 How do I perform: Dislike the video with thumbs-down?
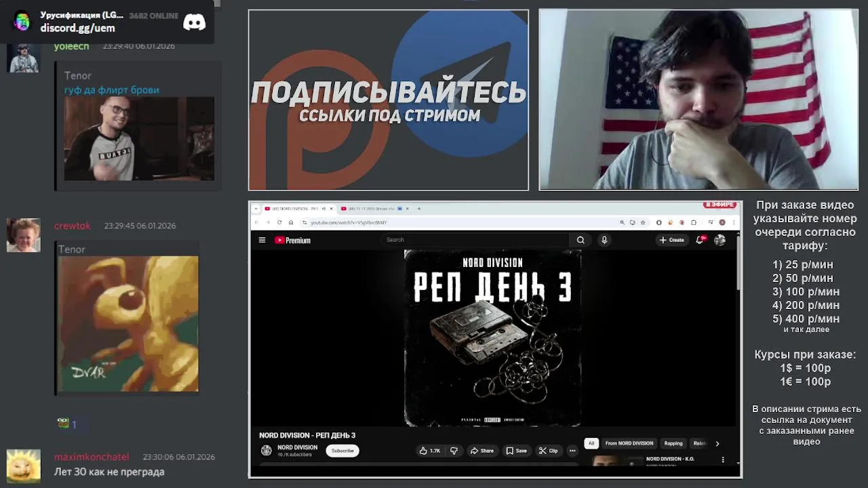pos(454,451)
